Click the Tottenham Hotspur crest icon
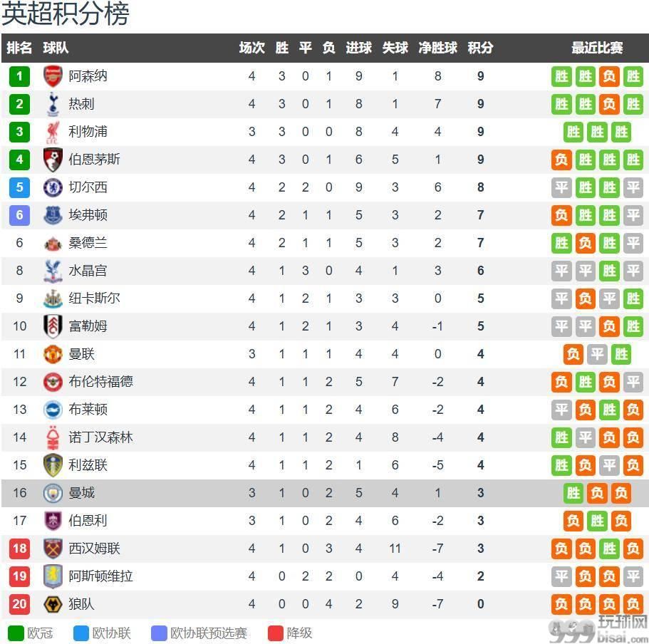This screenshot has height=644, width=649. pyautogui.click(x=53, y=104)
